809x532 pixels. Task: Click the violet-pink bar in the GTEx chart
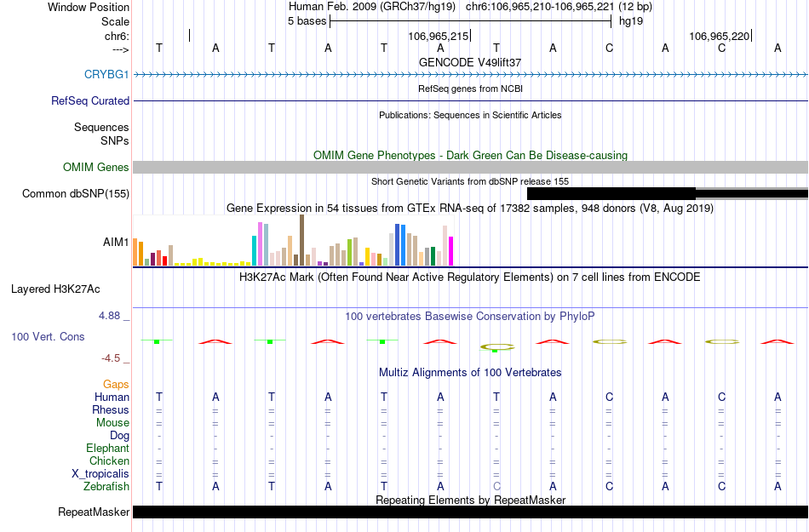(x=260, y=243)
